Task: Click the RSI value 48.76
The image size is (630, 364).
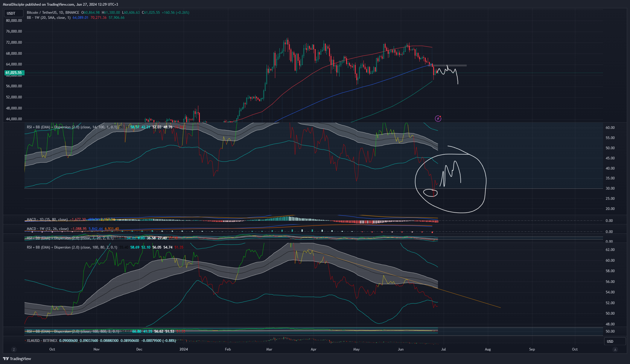Action: click(168, 127)
